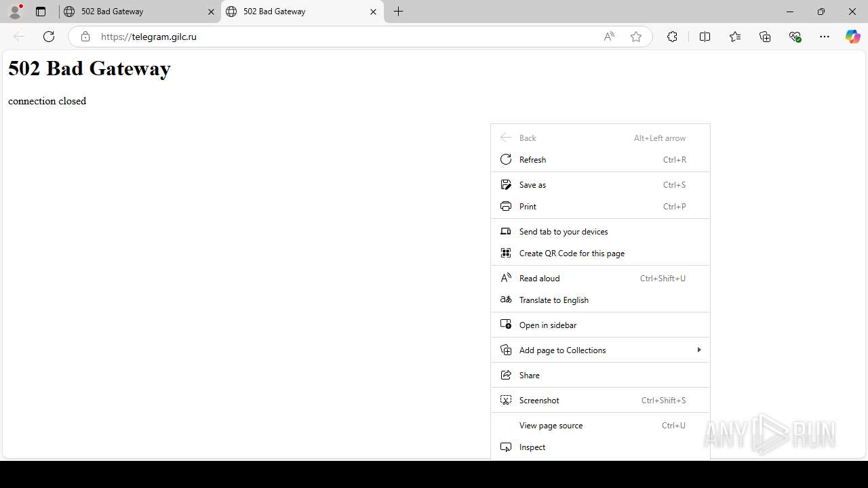Screen dimensions: 868x488
Task: Select Screenshot from the context menu
Action: tap(600, 401)
